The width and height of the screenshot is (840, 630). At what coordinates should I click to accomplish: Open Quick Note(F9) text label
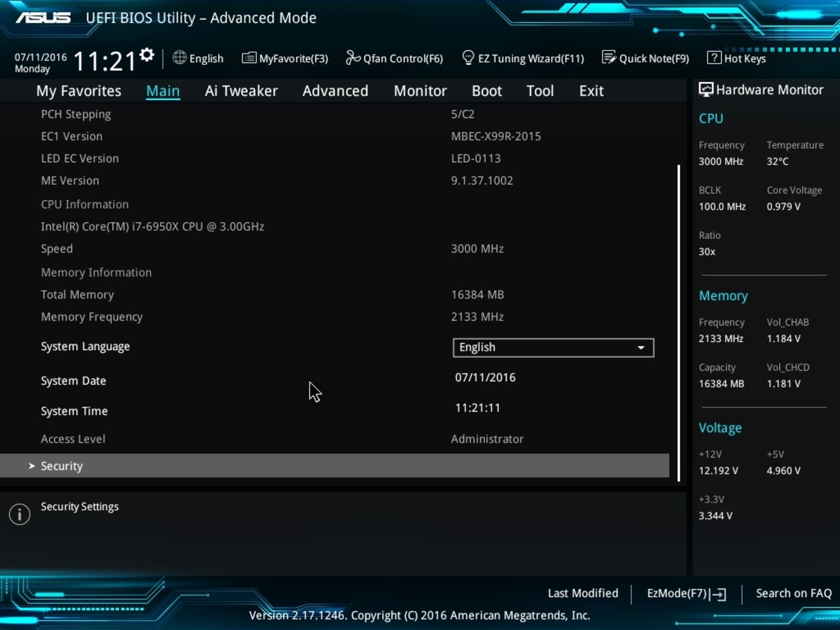(653, 59)
